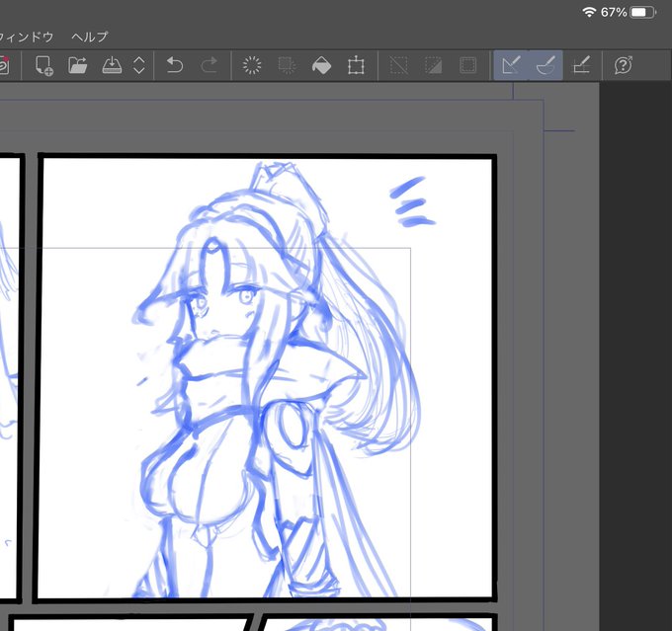Clear outside the selection
672x631 pixels.
pyautogui.click(x=287, y=65)
